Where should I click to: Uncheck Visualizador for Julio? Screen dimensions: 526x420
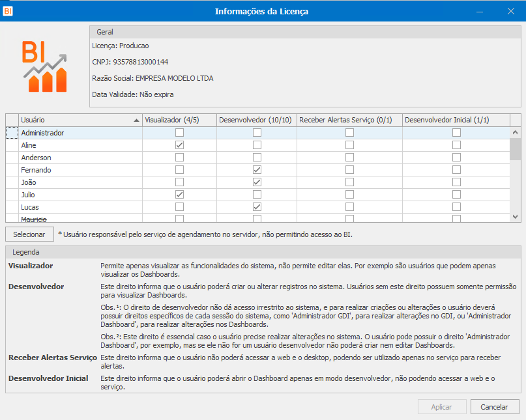point(179,195)
